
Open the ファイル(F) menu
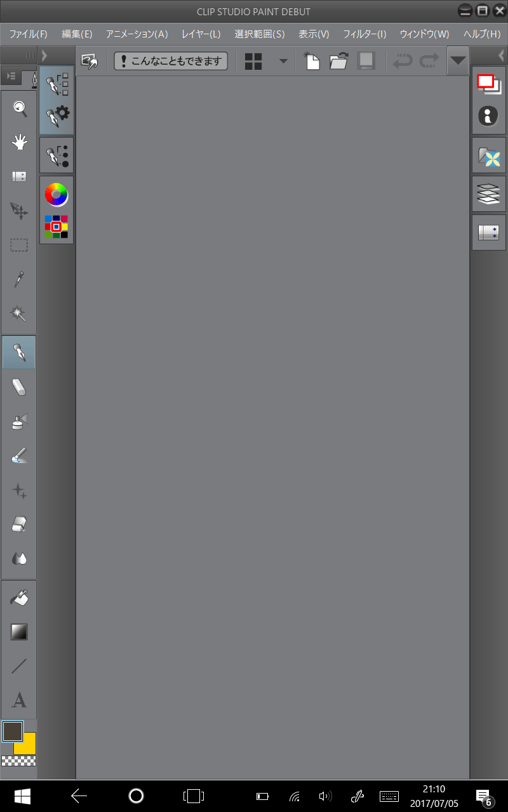[x=25, y=34]
